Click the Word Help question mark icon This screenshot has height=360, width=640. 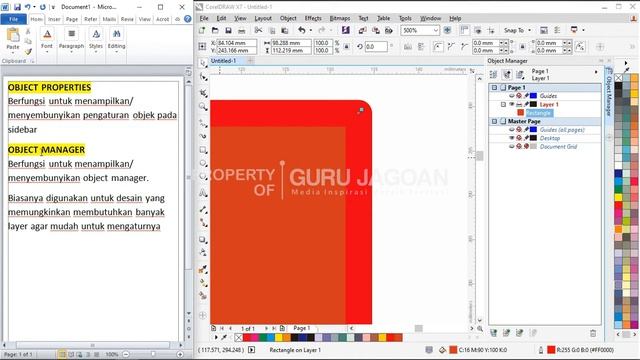tap(187, 19)
